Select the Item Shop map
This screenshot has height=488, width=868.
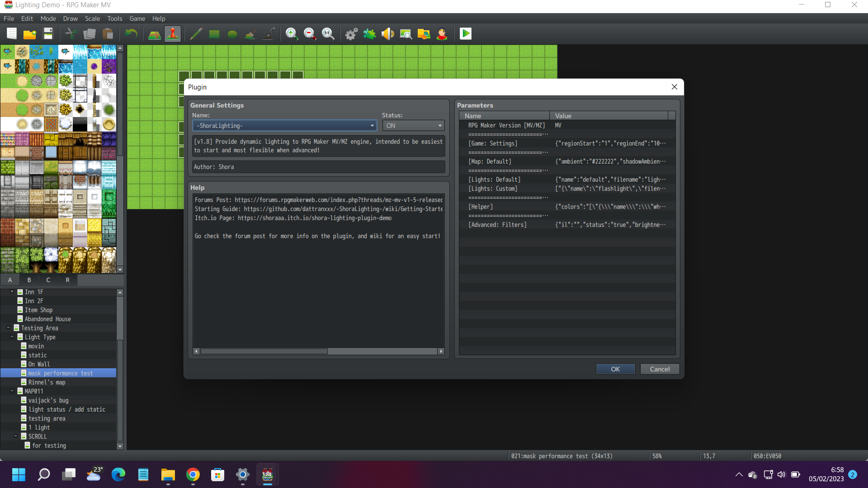pos(38,310)
